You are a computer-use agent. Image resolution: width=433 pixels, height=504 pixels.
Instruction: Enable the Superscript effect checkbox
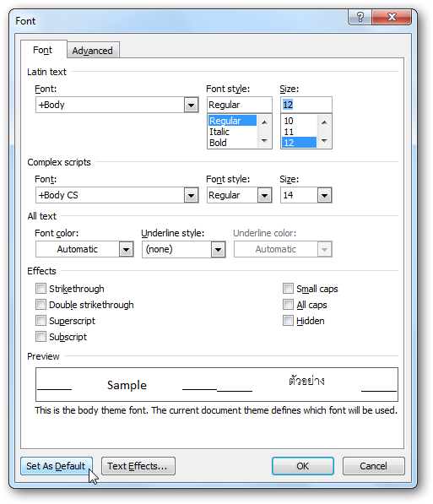[41, 321]
